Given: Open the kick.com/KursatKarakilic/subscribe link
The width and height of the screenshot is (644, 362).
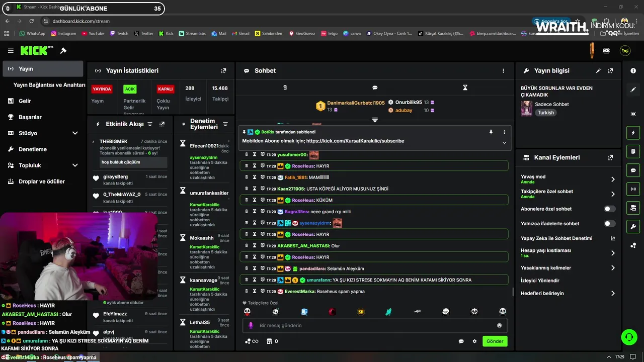Looking at the screenshot, I should pyautogui.click(x=355, y=141).
